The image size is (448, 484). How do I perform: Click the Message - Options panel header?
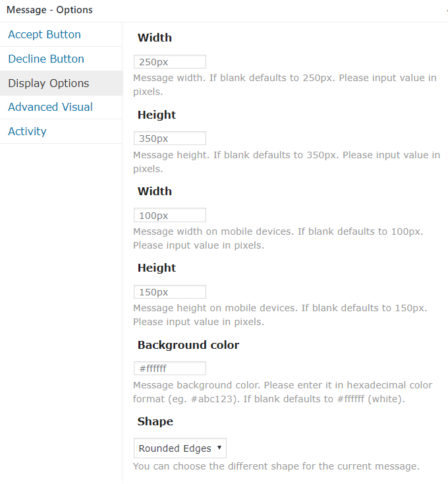tap(49, 10)
